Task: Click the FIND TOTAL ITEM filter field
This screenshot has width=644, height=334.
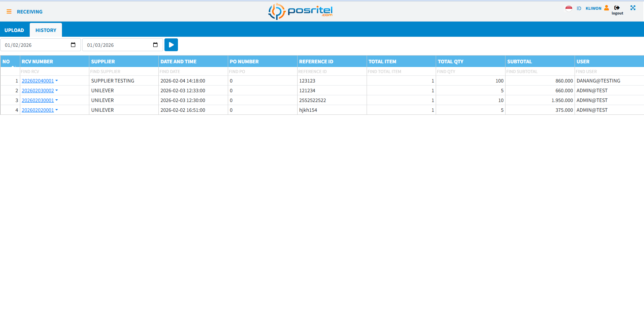Action: 401,71
